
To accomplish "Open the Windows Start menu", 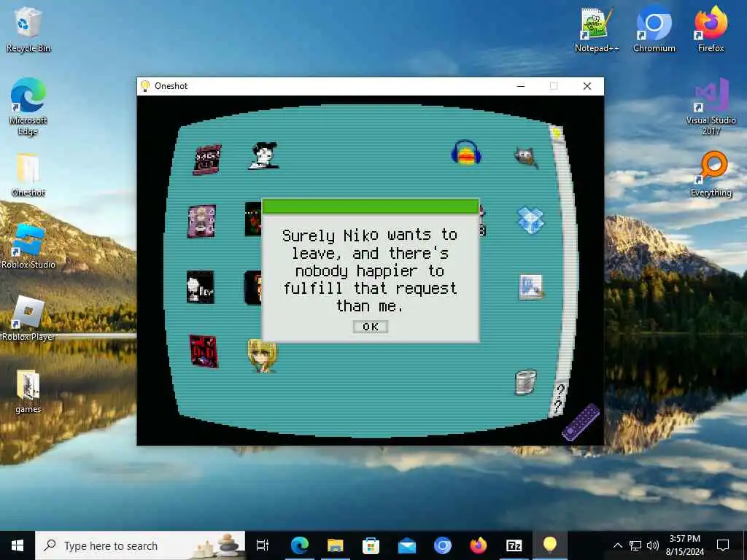I will tap(18, 545).
